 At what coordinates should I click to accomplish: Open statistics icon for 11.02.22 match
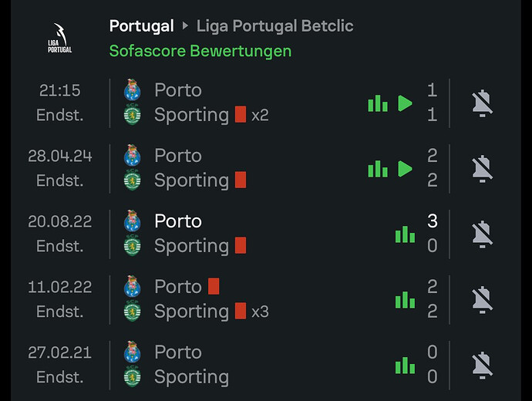coord(405,300)
